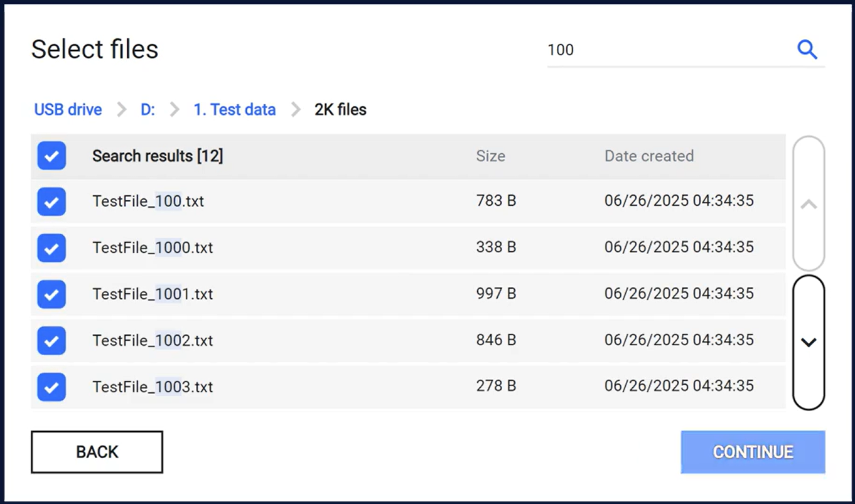Open the 1. Test data breadcrumb
This screenshot has width=855, height=504.
(234, 110)
